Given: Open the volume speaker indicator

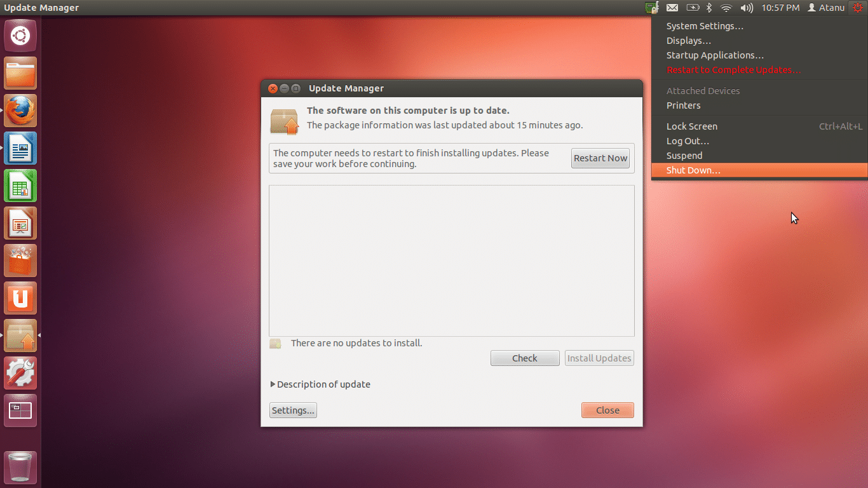Looking at the screenshot, I should coord(747,8).
